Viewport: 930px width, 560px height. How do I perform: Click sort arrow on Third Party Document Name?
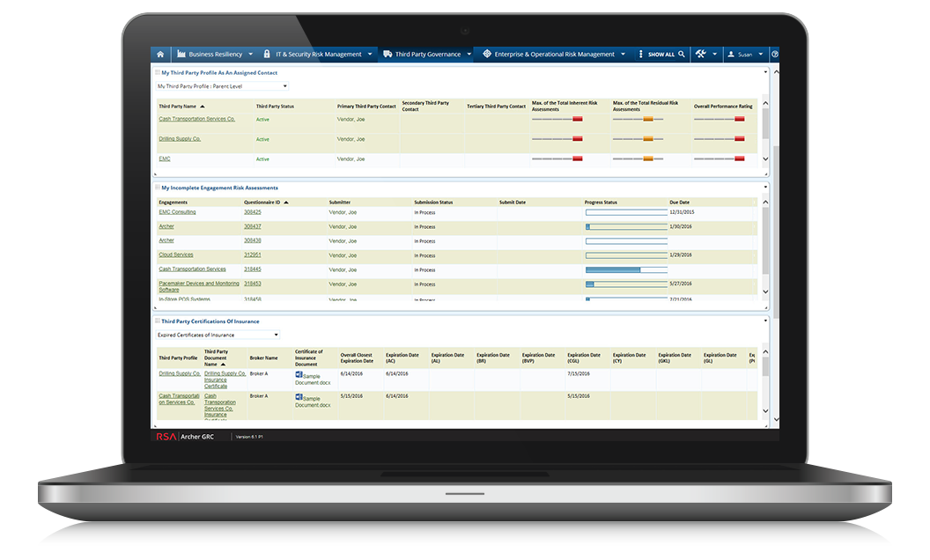(x=223, y=365)
